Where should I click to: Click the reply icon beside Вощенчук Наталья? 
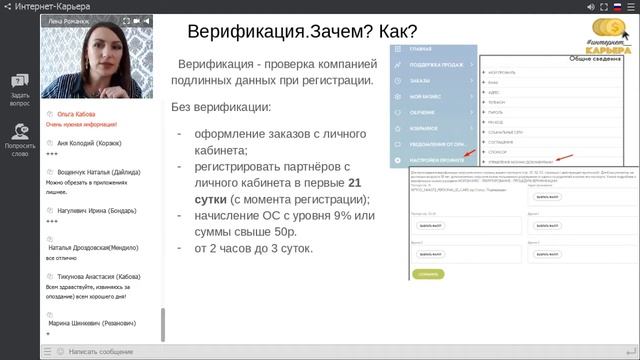[x=50, y=172]
